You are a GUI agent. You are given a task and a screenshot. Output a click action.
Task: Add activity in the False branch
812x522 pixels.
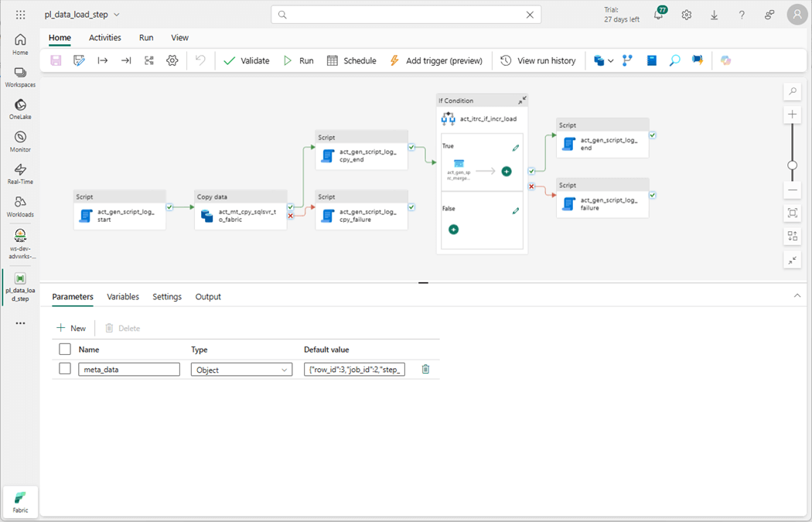[x=453, y=230]
